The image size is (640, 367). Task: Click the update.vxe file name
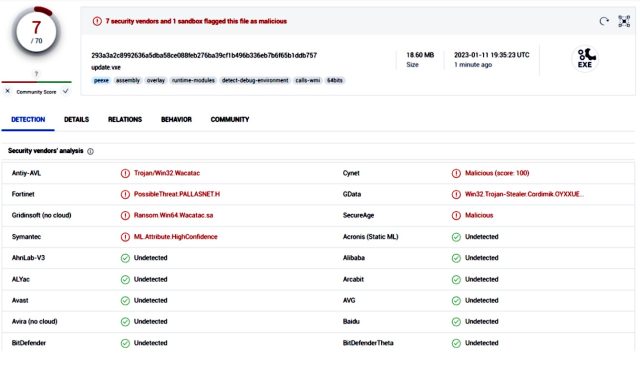[106, 67]
